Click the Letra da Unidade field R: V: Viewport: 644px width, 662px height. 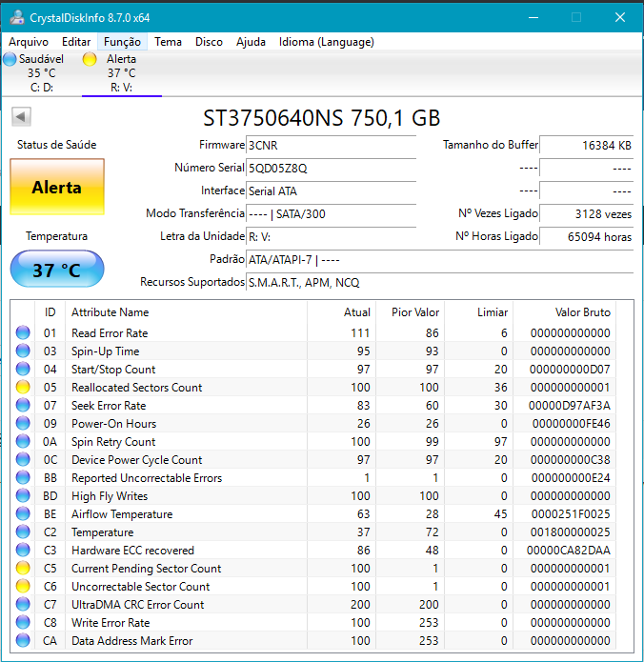[331, 236]
